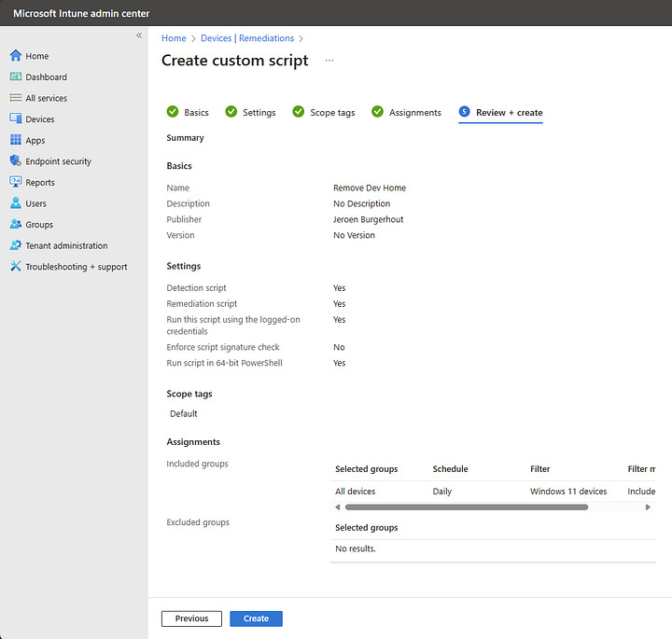This screenshot has width=672, height=639.
Task: Click the Reports icon in sidebar
Action: click(16, 182)
